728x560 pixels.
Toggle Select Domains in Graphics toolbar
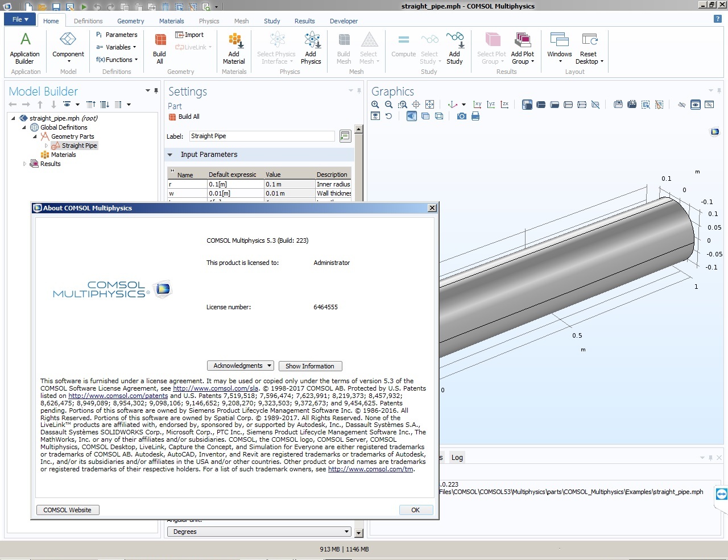pos(541,105)
